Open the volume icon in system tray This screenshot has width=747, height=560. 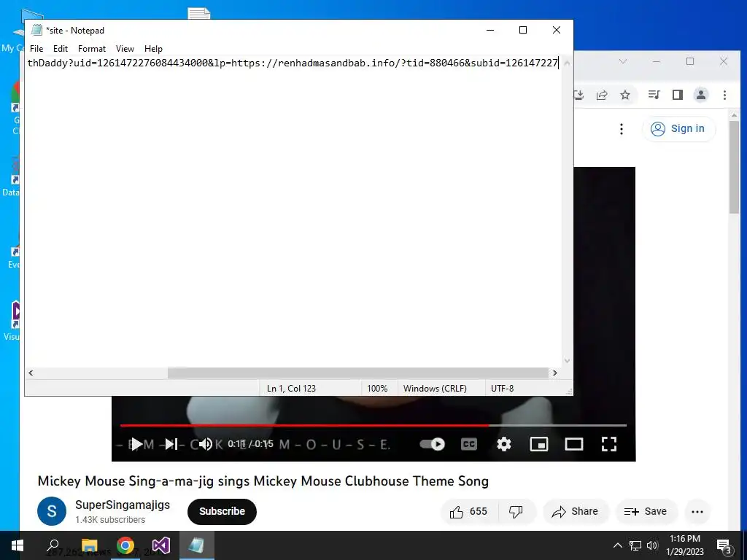click(652, 545)
